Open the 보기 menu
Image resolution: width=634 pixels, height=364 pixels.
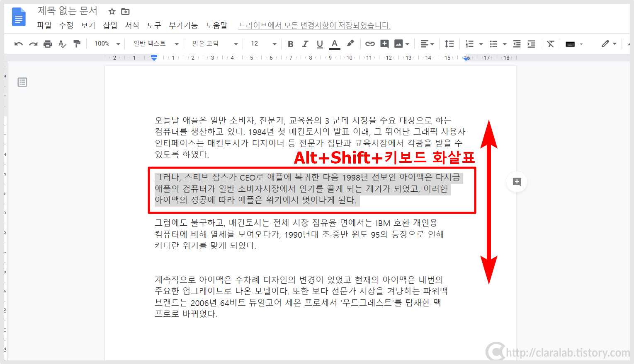pyautogui.click(x=88, y=25)
